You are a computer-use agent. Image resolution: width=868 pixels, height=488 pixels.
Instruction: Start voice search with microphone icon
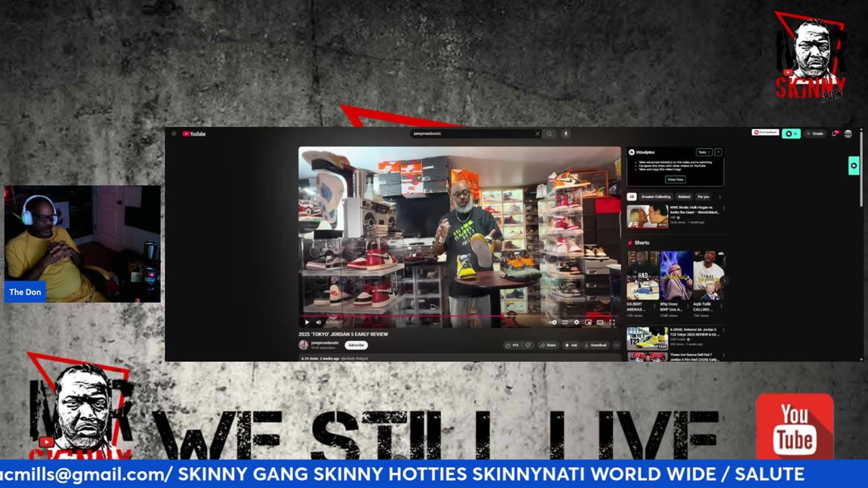[x=566, y=134]
